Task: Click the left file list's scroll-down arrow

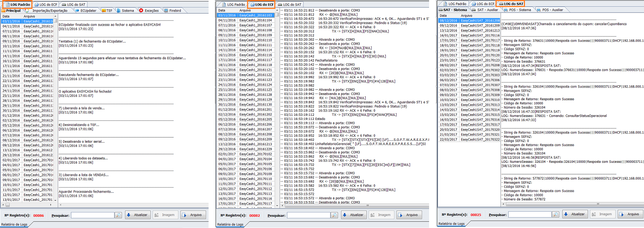Action: click(x=55, y=200)
